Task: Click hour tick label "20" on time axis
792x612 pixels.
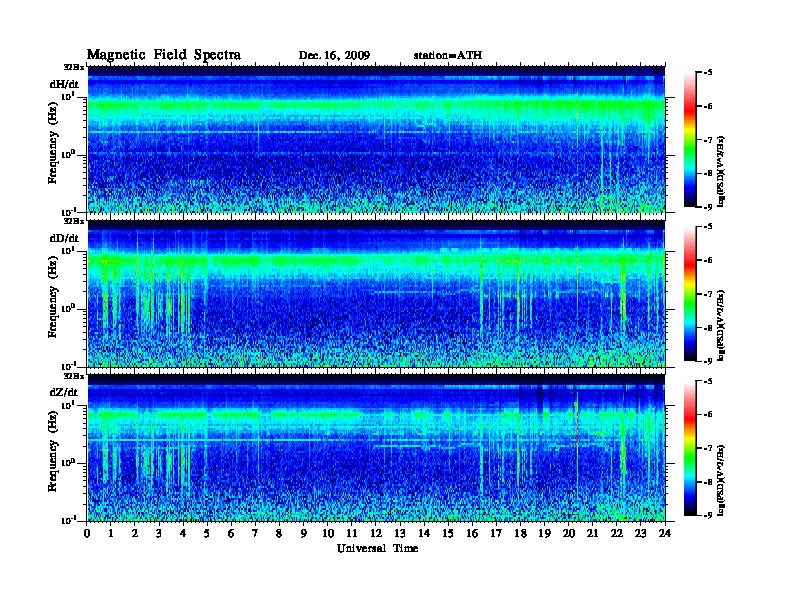Action: click(x=568, y=533)
